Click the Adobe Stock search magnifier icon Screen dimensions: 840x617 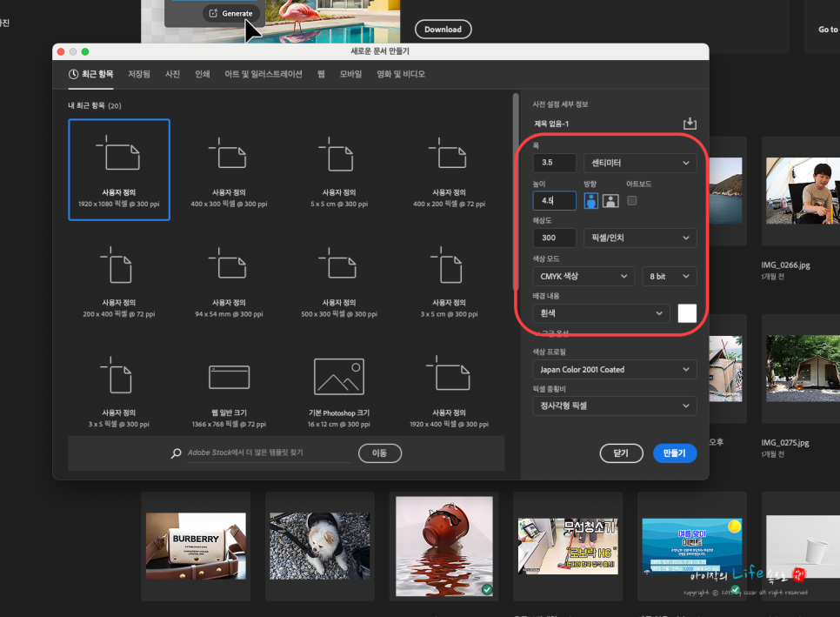[176, 453]
